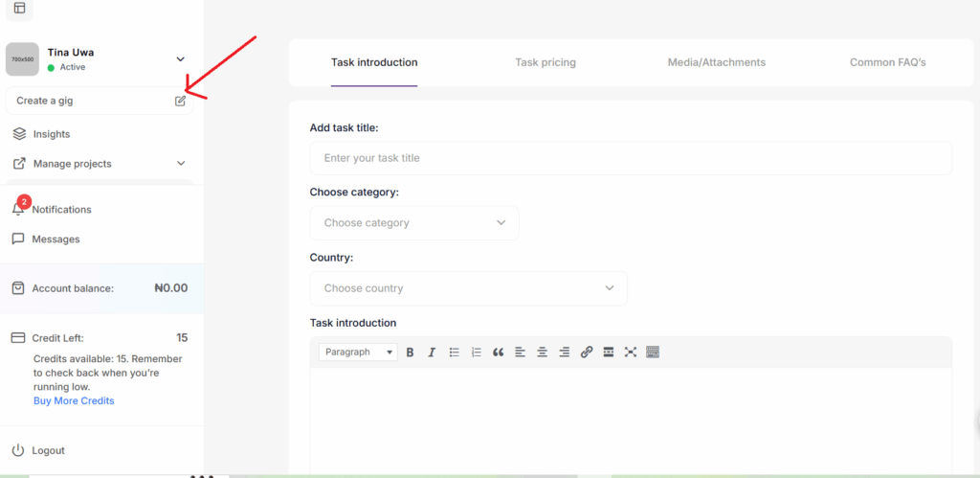Click the insert link icon
Viewport: 980px width, 478px height.
587,353
